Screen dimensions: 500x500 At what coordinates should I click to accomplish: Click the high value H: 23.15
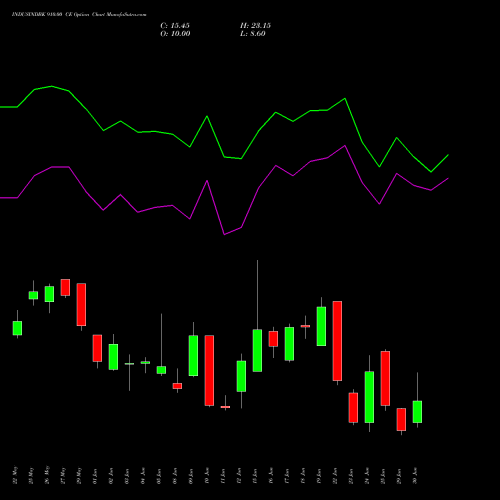pyautogui.click(x=255, y=26)
